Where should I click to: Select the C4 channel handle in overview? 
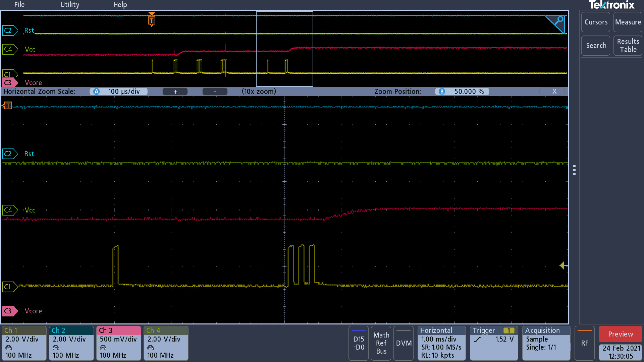pyautogui.click(x=9, y=49)
